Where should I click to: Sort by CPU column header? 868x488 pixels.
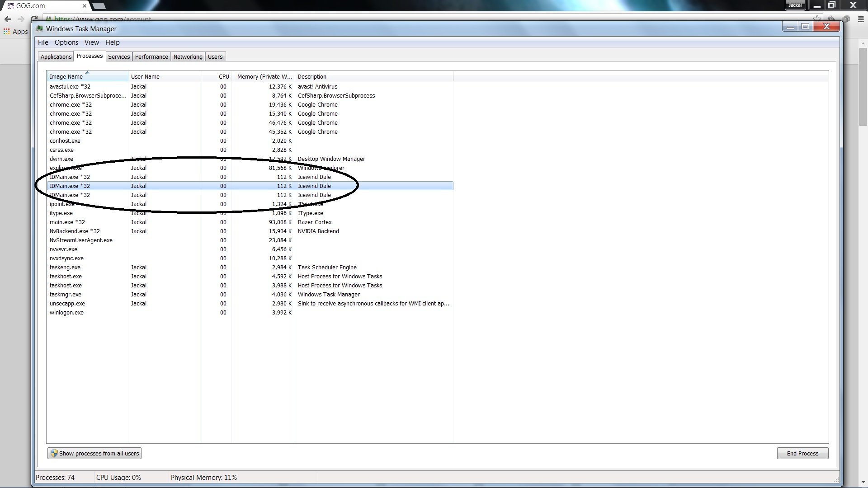tap(217, 76)
